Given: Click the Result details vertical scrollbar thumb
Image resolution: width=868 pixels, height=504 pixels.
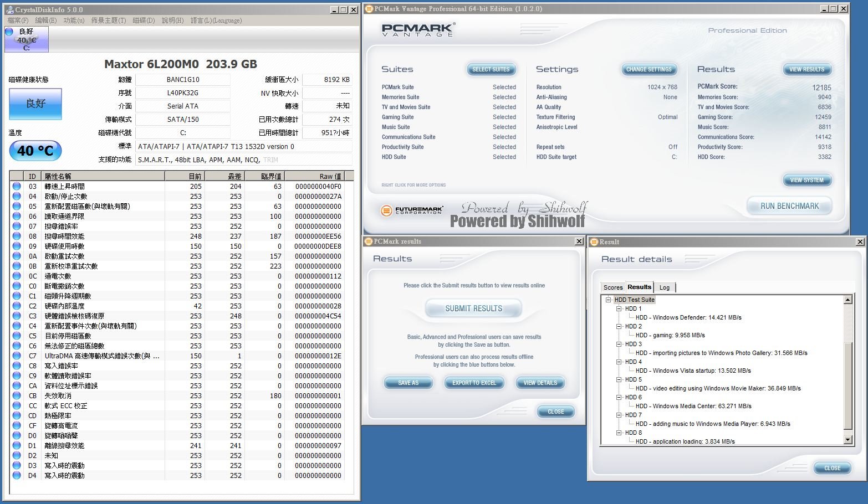Looking at the screenshot, I should point(847,385).
